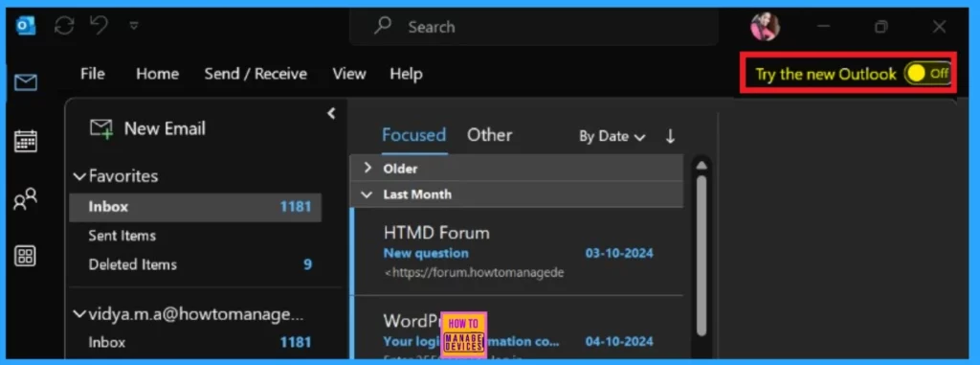The height and width of the screenshot is (365, 980).
Task: Open the HTMD Forum email
Action: tap(518, 252)
